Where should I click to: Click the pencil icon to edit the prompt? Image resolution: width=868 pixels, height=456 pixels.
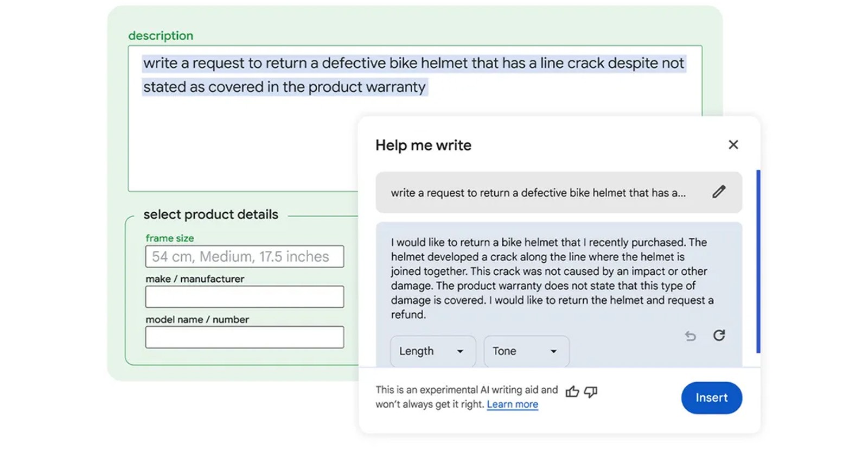[719, 192]
